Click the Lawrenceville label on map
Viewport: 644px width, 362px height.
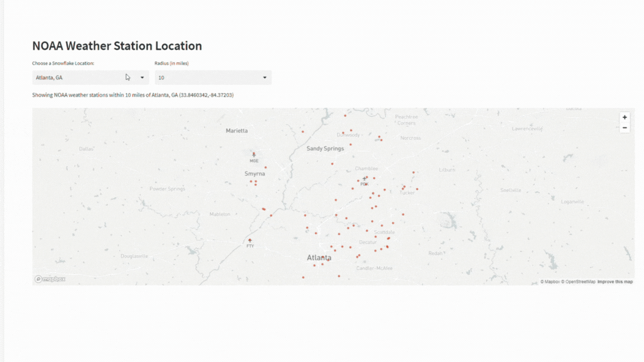point(527,128)
